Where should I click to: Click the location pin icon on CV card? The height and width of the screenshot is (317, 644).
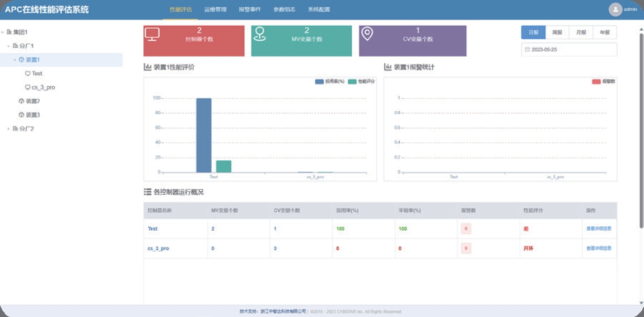[x=367, y=34]
